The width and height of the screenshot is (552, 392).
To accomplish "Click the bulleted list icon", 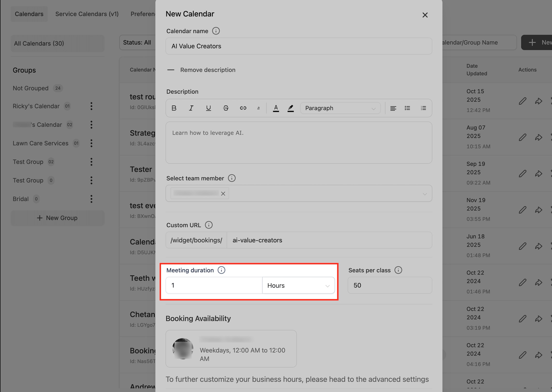I will click(407, 108).
